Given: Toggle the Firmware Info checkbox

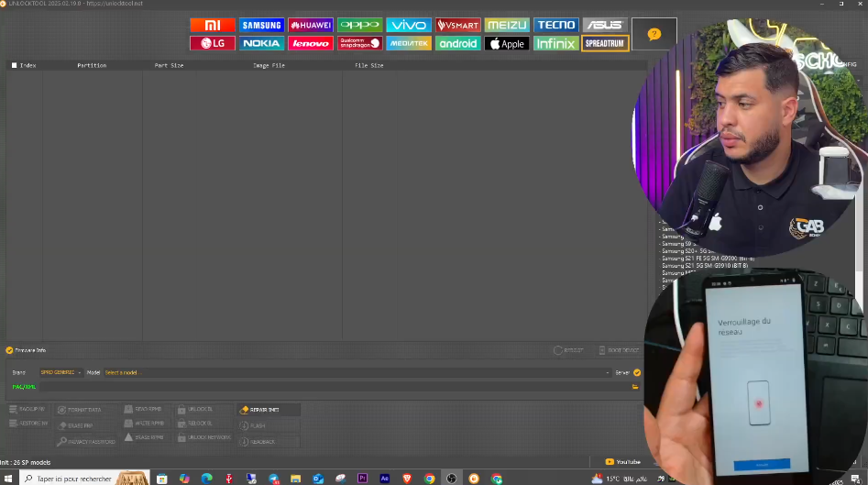Looking at the screenshot, I should 9,350.
